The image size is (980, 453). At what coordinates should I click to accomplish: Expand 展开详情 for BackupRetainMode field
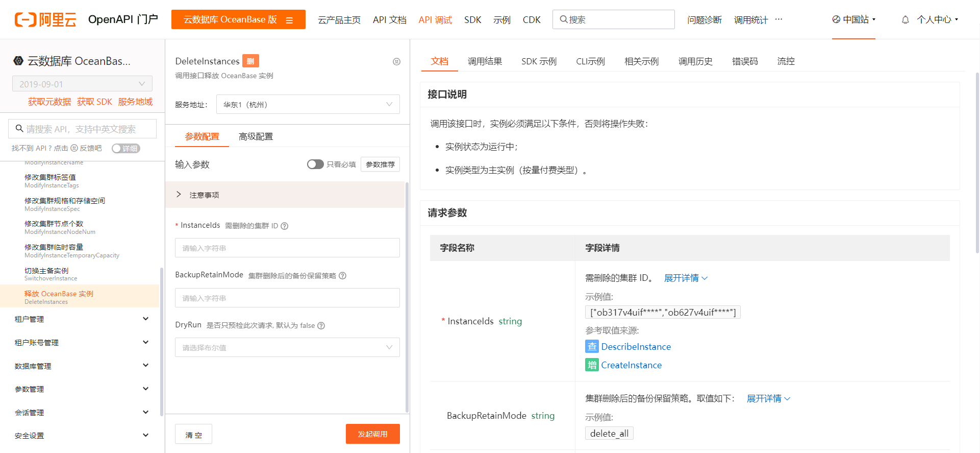tap(768, 398)
